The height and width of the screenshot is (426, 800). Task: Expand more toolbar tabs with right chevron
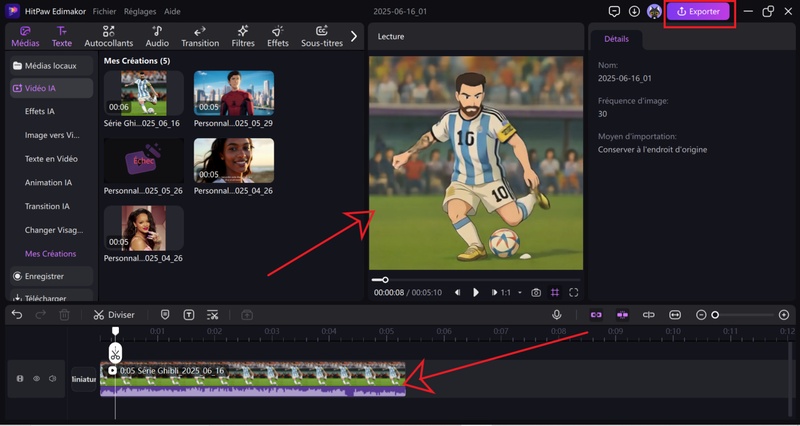354,36
